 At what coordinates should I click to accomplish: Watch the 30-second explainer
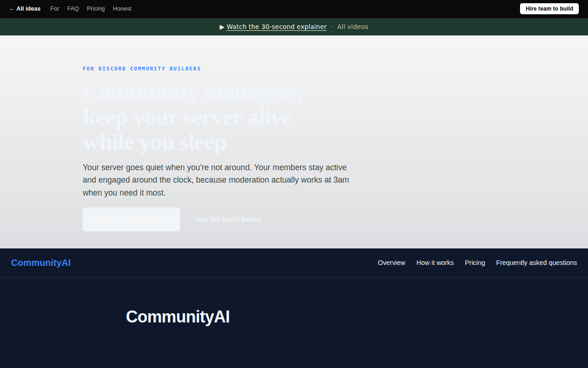coord(277,27)
